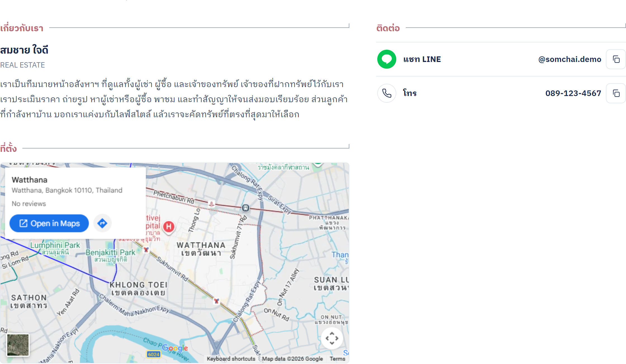Copy the phone number 089-123-4567

[x=616, y=93]
